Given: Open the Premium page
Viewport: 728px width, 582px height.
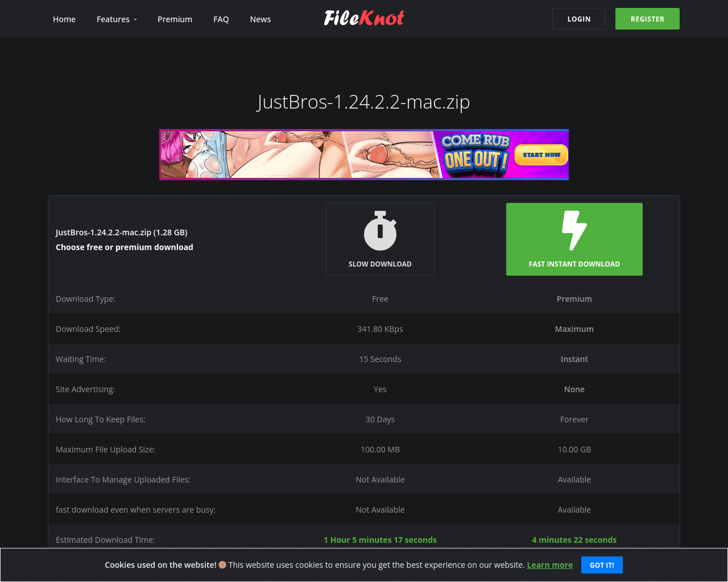Looking at the screenshot, I should (x=175, y=19).
